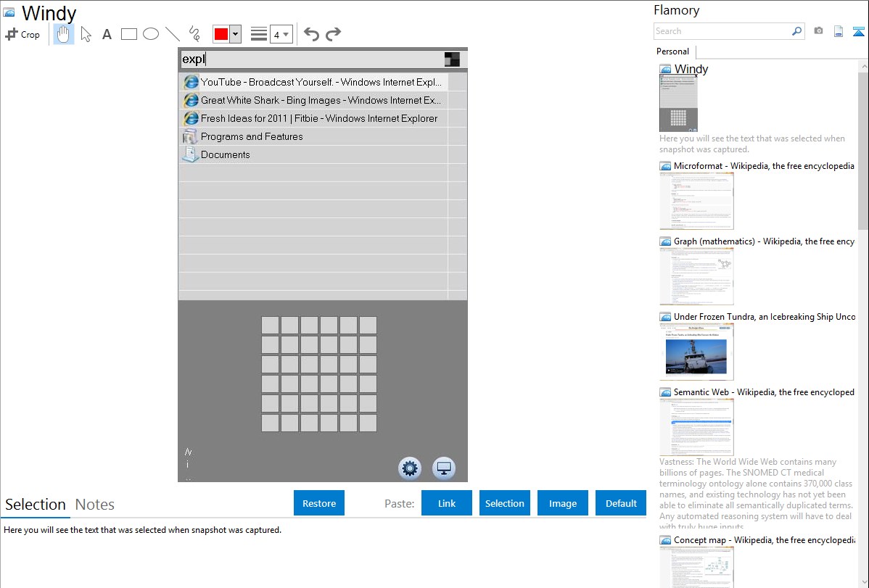
Task: Click the Flamory sidebar vertical scrollbar
Action: tap(863, 149)
